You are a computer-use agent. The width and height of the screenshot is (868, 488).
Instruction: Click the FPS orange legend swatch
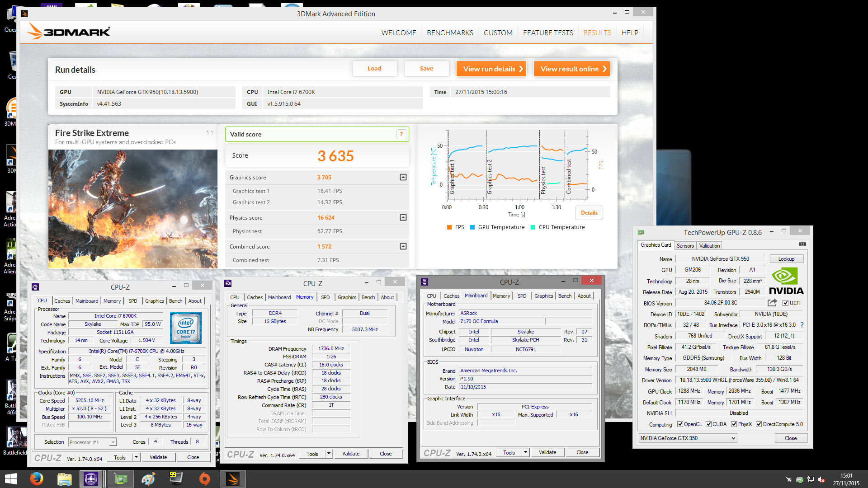coord(449,227)
